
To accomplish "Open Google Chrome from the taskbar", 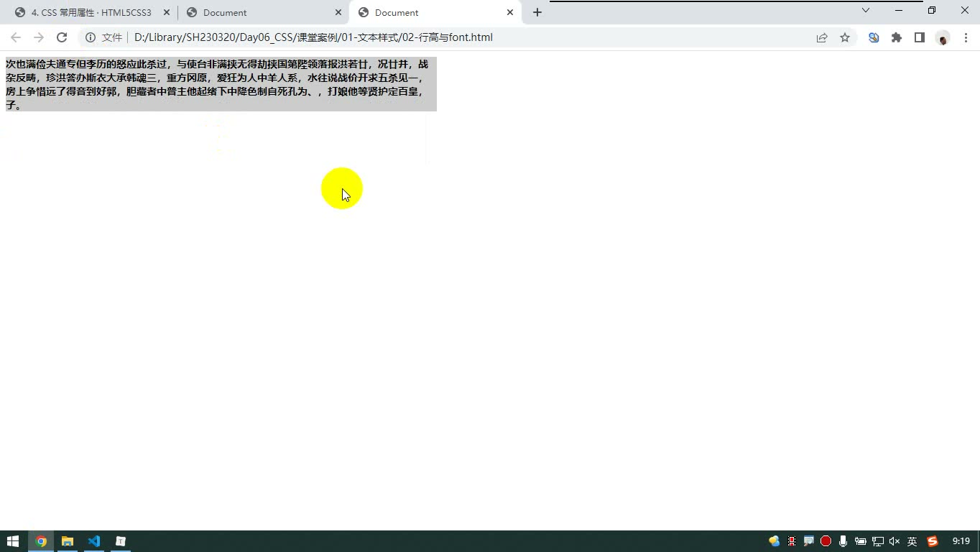I will click(41, 541).
